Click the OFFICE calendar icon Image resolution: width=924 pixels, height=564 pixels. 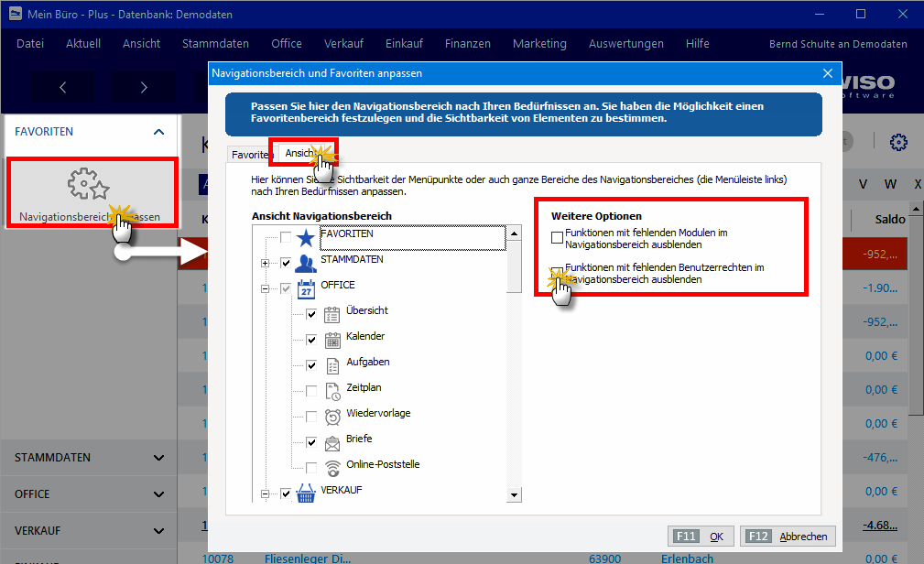306,288
